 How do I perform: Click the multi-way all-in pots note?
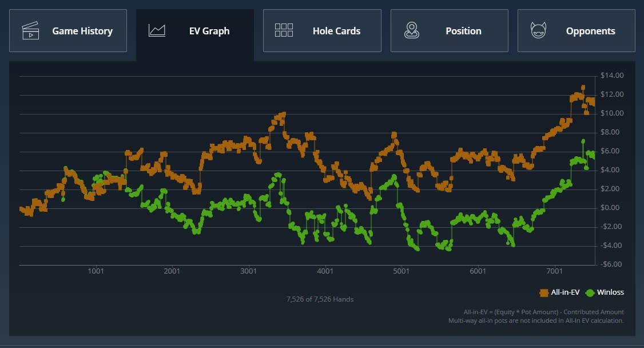pyautogui.click(x=536, y=321)
